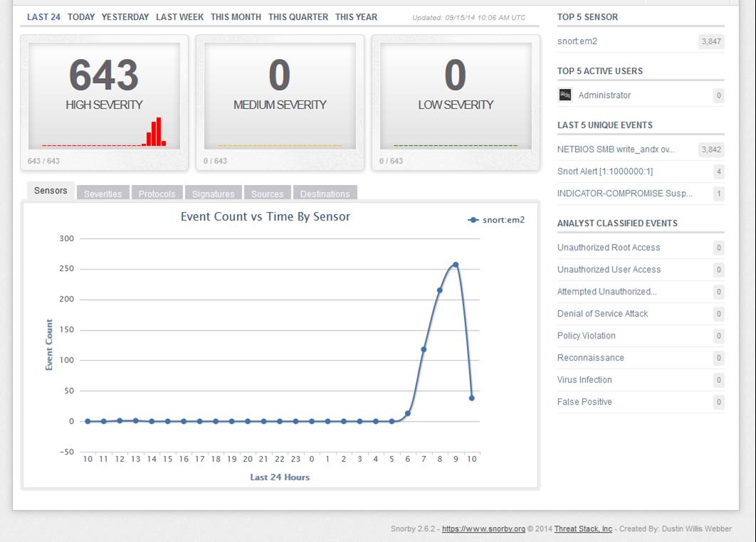This screenshot has width=756, height=542.
Task: Select the LAST WEEK time range
Action: (x=180, y=17)
